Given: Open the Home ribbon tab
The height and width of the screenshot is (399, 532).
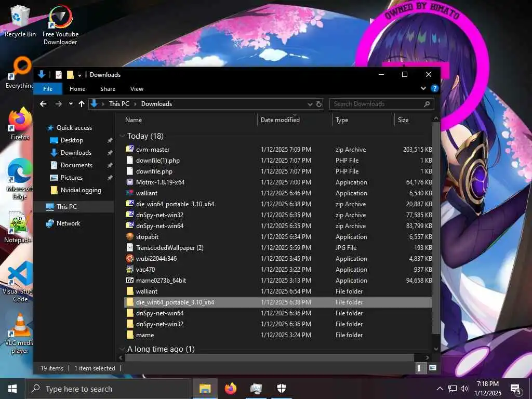Looking at the screenshot, I should pyautogui.click(x=77, y=89).
